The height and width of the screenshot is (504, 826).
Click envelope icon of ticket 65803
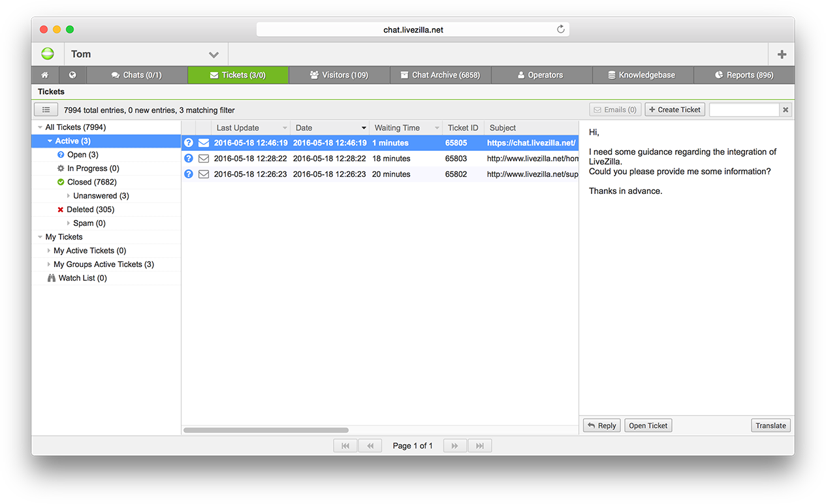point(204,159)
